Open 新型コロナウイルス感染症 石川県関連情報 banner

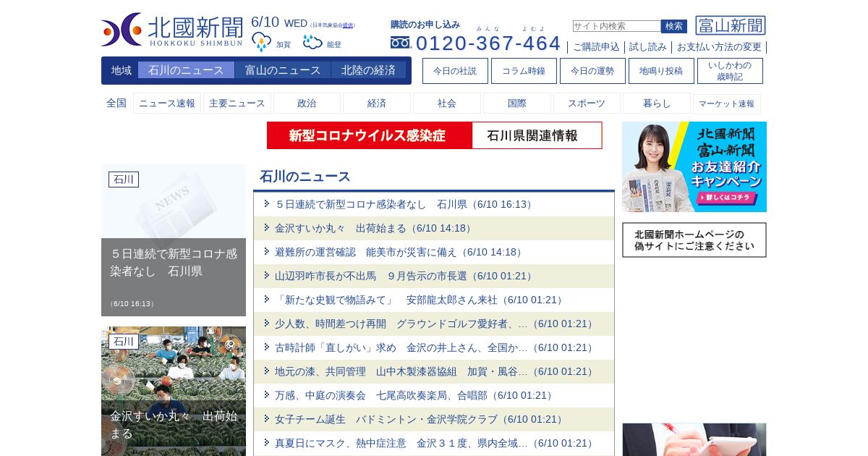point(434,135)
